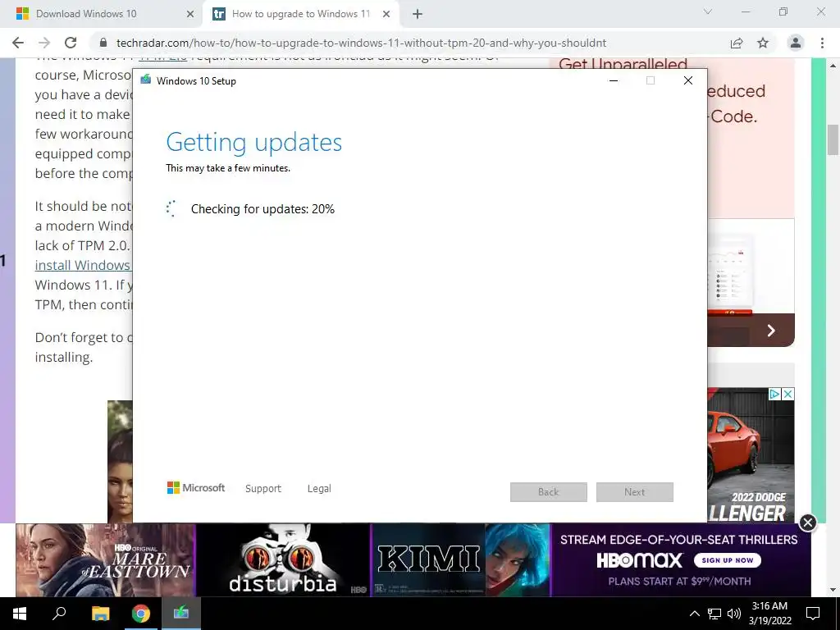Open a new Chrome tab
The width and height of the screenshot is (840, 630).
pyautogui.click(x=418, y=15)
